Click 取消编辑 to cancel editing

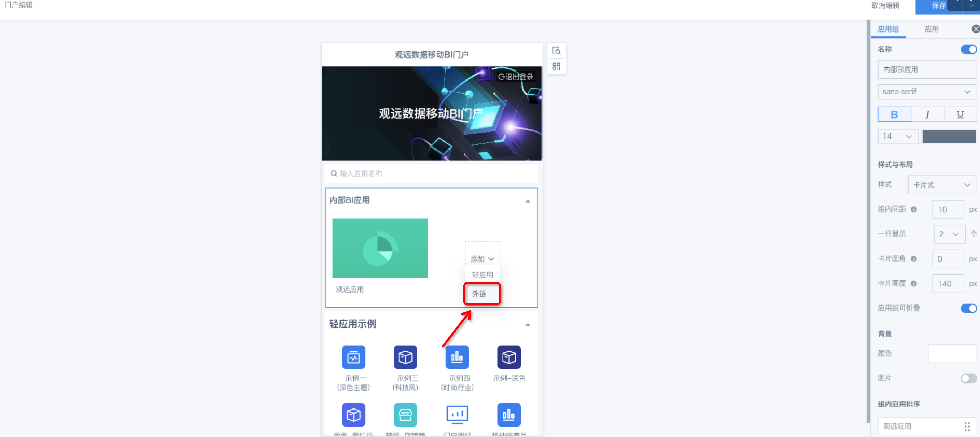coord(885,5)
